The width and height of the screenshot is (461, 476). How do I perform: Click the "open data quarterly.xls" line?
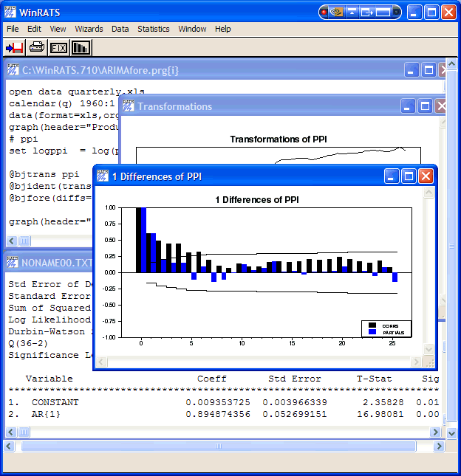(77, 92)
